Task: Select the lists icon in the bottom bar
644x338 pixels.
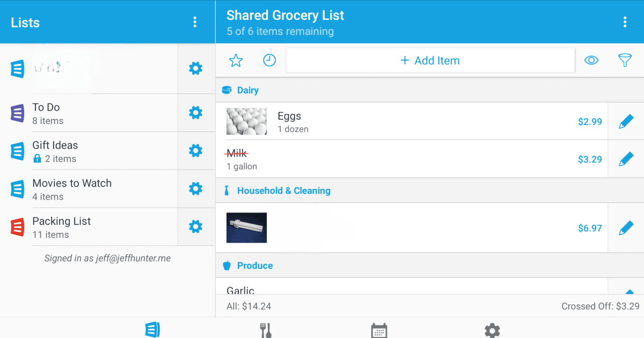Action: point(152,329)
